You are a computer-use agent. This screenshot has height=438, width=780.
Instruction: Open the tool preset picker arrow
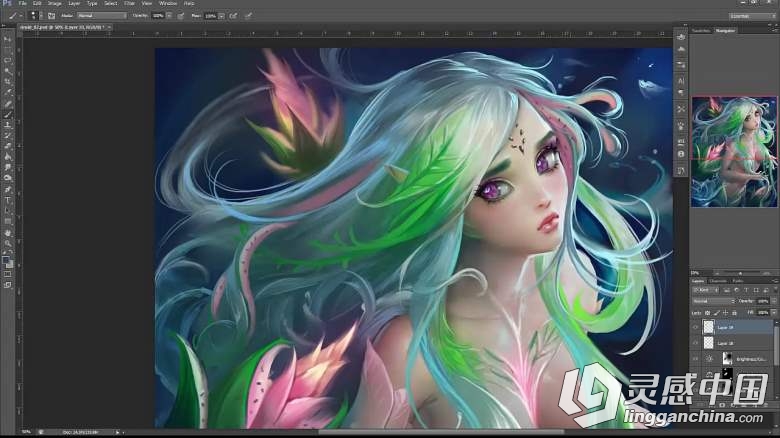coord(21,16)
